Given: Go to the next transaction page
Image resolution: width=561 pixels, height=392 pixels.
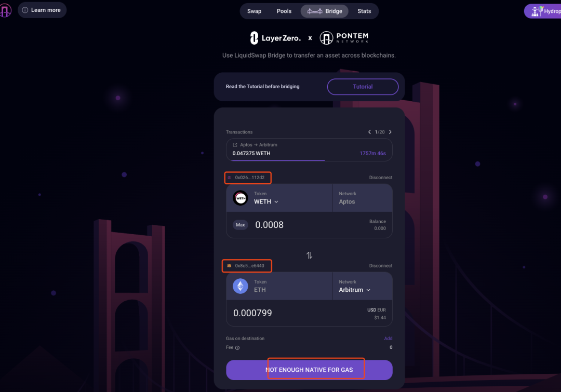Looking at the screenshot, I should point(390,132).
